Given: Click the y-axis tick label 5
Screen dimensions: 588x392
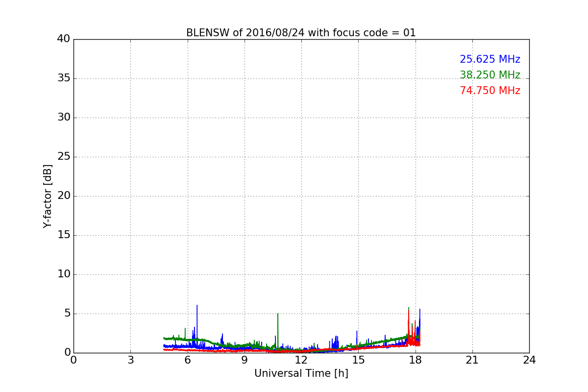Looking at the screenshot, I should point(67,314).
